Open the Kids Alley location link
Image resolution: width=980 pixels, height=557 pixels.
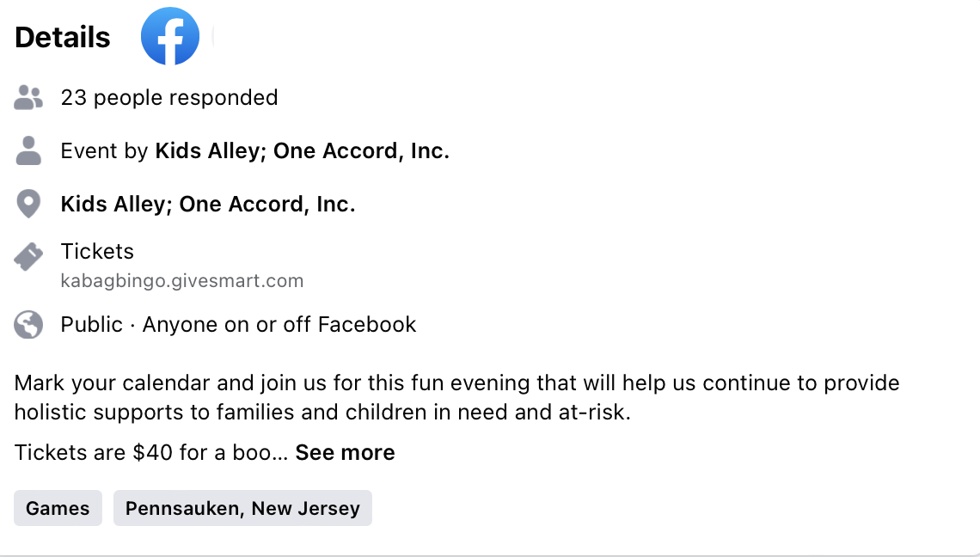207,204
